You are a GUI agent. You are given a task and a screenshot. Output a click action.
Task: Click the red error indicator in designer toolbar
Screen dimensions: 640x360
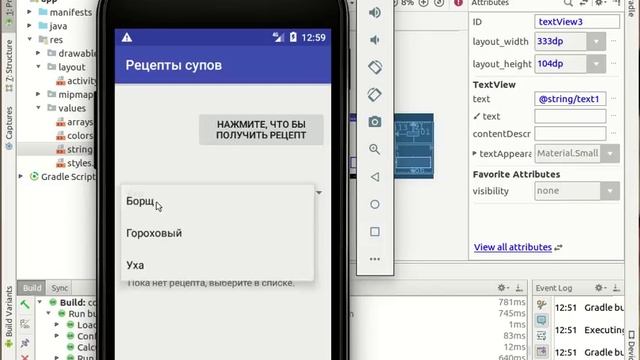click(x=458, y=3)
